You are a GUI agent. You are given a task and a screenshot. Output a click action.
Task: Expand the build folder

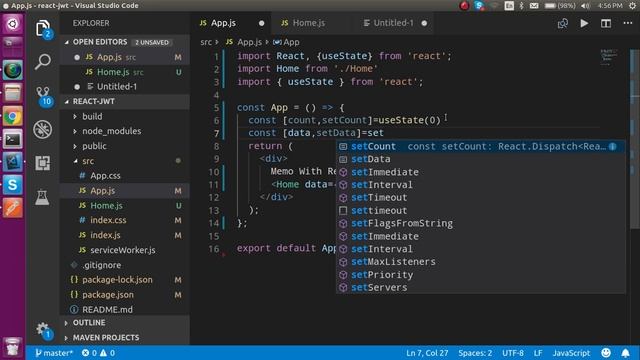click(x=92, y=116)
